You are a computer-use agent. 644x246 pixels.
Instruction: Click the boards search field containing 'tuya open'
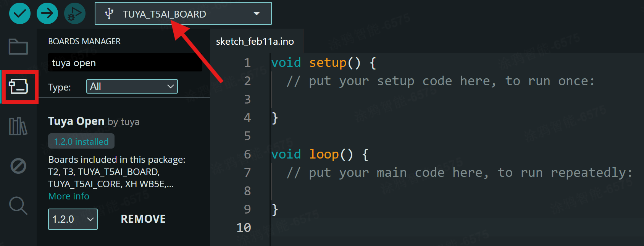[125, 63]
